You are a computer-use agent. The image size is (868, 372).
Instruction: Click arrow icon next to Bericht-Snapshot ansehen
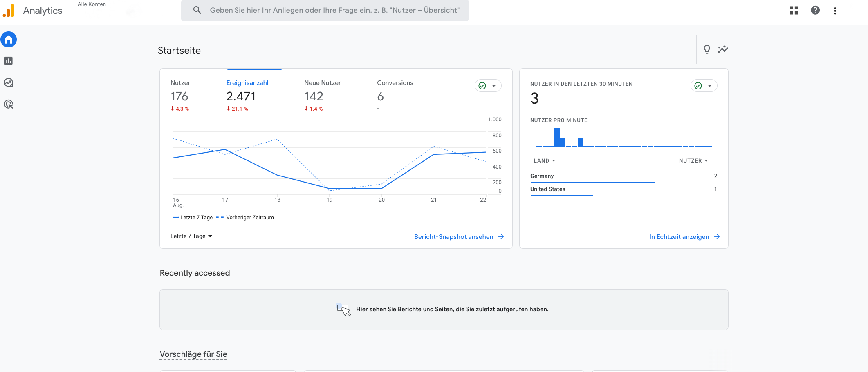(501, 237)
